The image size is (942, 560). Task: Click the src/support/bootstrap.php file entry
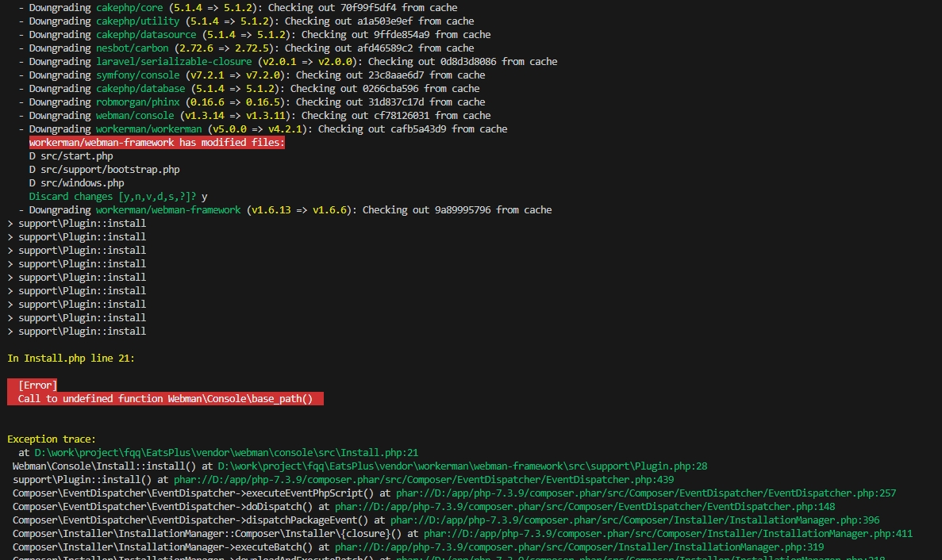click(105, 169)
